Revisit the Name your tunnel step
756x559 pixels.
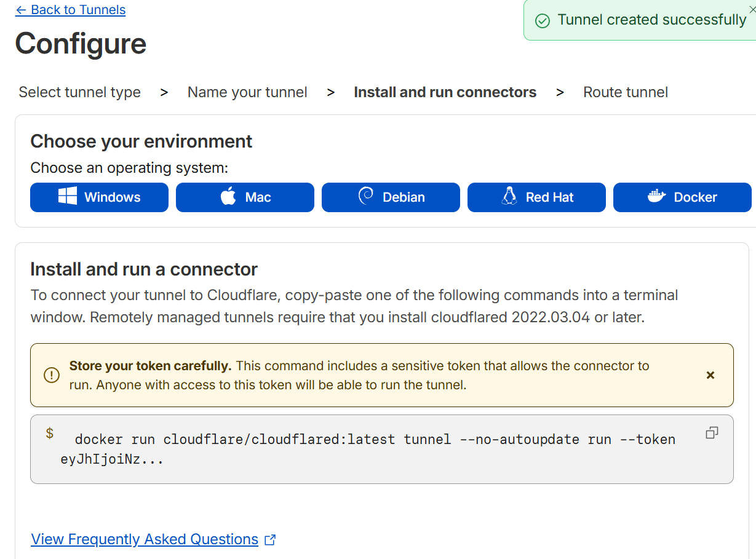point(247,92)
